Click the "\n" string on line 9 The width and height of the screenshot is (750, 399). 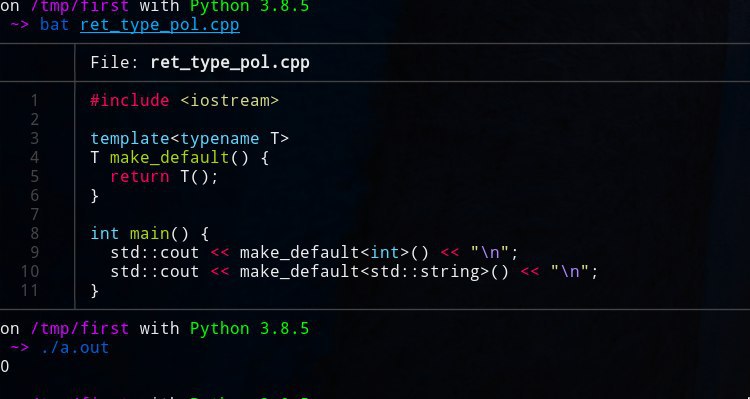tap(490, 252)
